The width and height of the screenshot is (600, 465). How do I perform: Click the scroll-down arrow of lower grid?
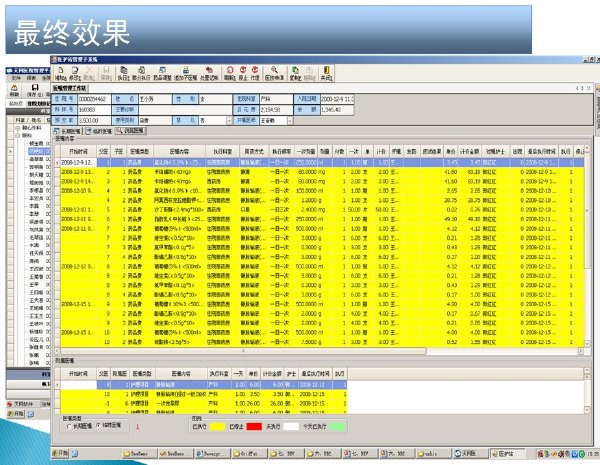click(x=587, y=410)
